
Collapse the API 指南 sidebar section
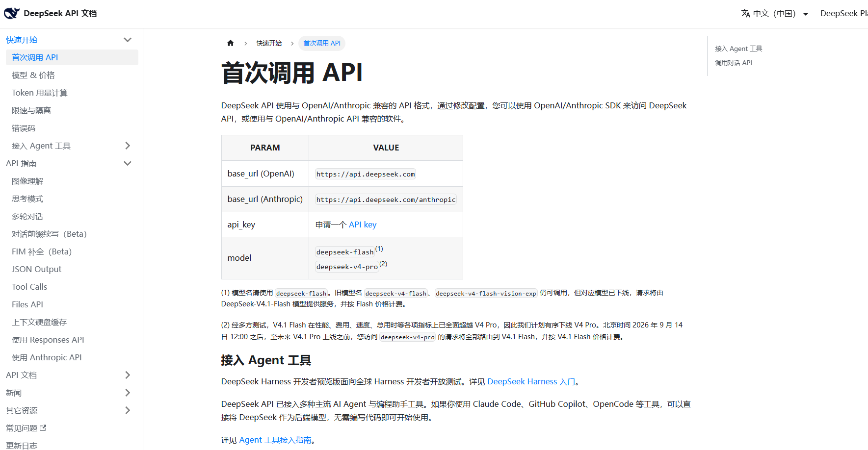[128, 163]
